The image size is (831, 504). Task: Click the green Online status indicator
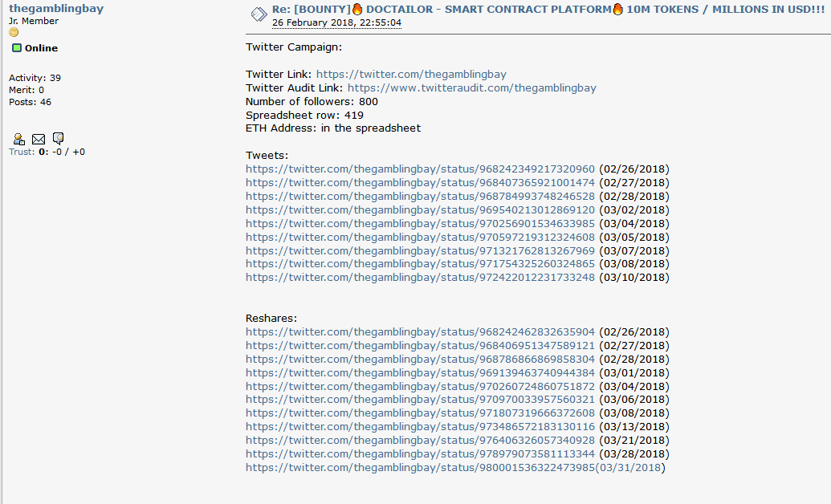[17, 48]
